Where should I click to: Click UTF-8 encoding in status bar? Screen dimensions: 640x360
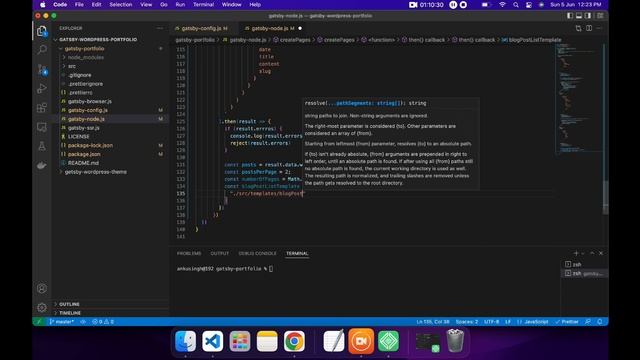[491, 322]
